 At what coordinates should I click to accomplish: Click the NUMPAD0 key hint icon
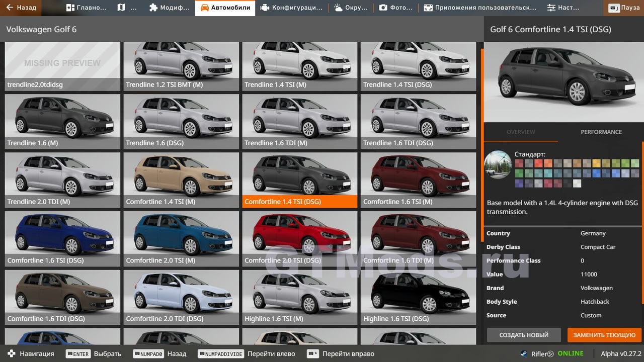[149, 353]
